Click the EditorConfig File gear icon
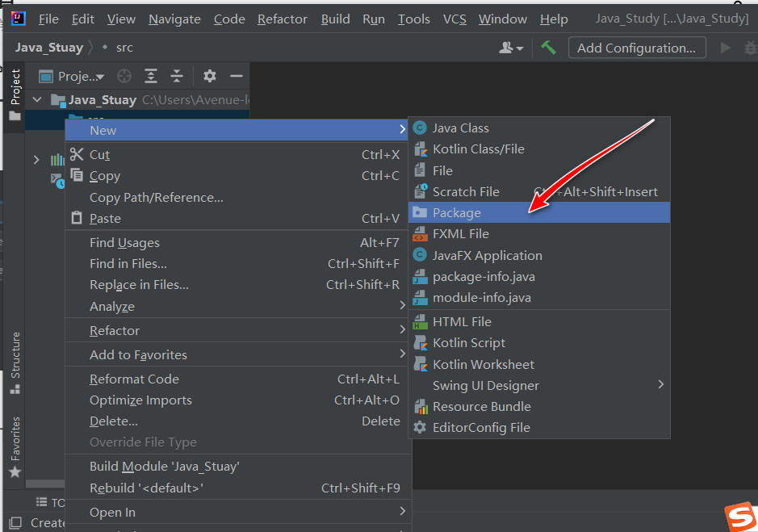 (420, 428)
